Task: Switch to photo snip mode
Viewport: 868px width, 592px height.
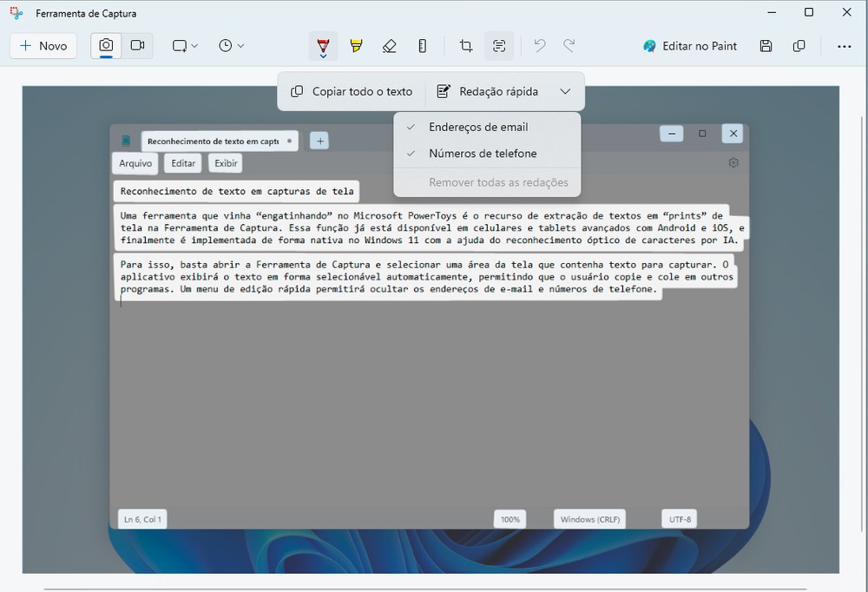Action: pyautogui.click(x=106, y=46)
